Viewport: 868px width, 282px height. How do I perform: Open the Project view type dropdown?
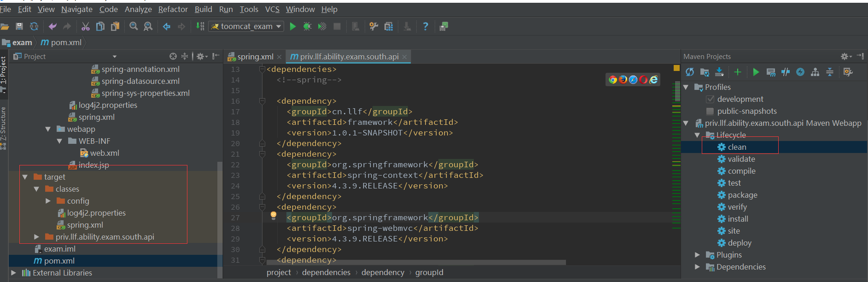point(114,57)
